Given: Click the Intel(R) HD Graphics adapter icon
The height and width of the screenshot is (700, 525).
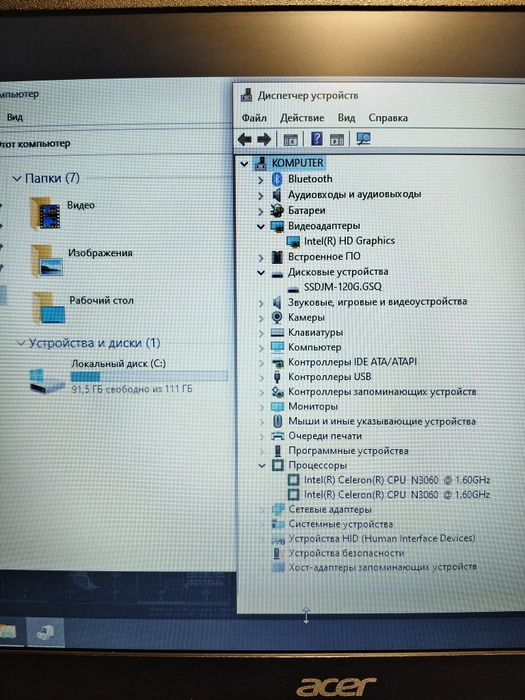Looking at the screenshot, I should (x=293, y=242).
